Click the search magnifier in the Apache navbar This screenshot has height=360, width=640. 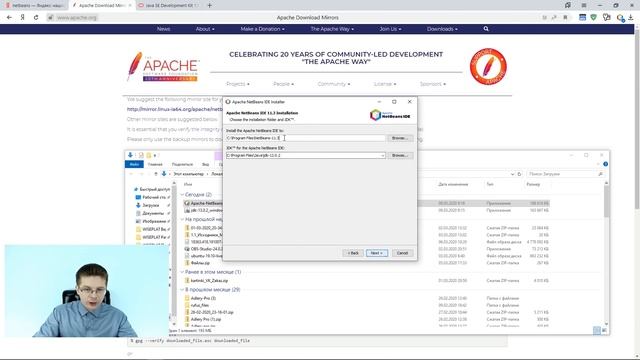[x=486, y=29]
